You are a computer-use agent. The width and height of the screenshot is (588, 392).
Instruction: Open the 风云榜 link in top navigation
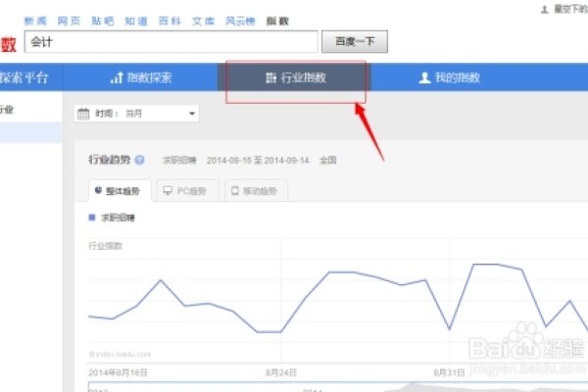tap(240, 21)
